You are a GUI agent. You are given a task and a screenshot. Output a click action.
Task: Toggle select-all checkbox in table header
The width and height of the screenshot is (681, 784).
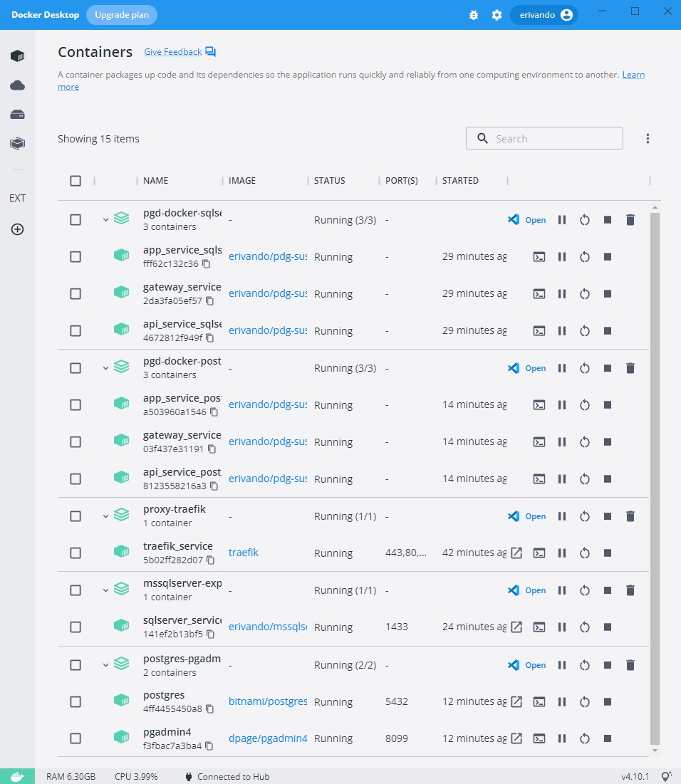click(x=76, y=180)
